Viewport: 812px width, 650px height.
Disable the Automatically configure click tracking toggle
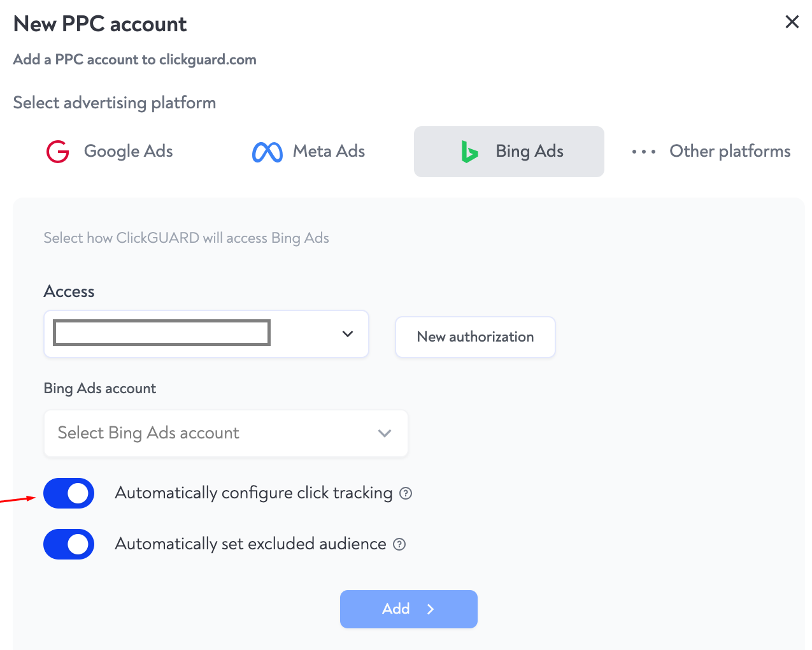click(69, 493)
